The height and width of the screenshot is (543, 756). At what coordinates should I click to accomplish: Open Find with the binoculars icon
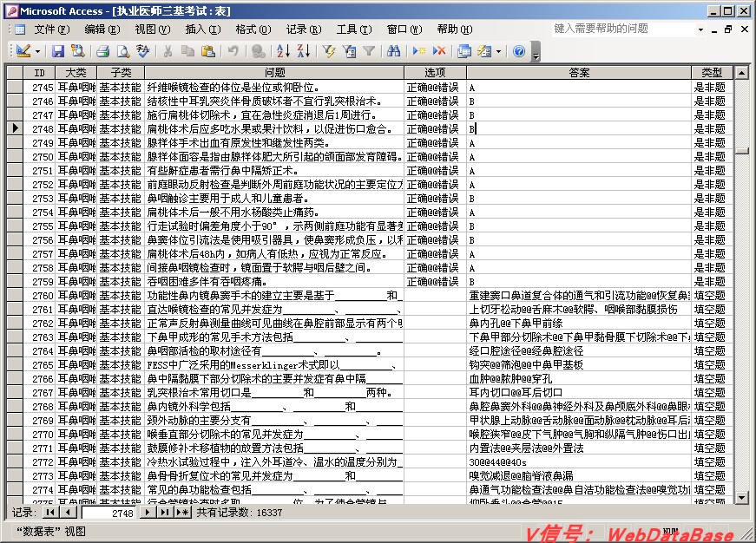tap(393, 50)
